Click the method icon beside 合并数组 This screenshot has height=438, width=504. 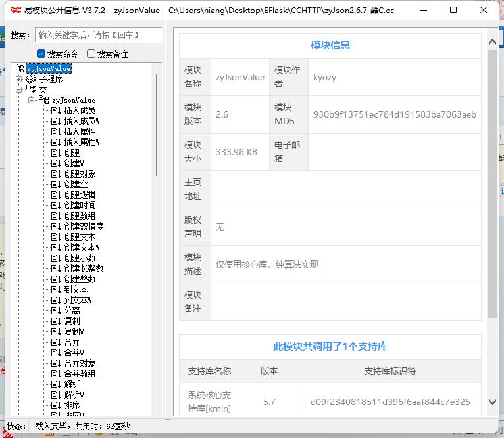coord(55,374)
